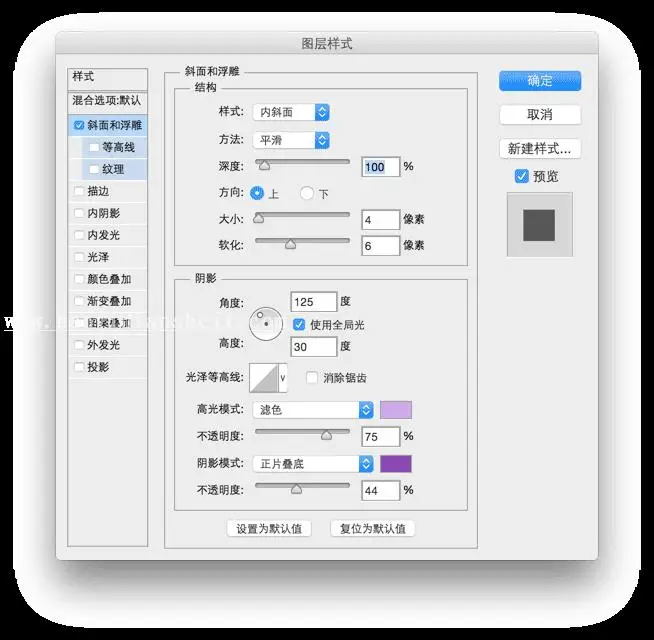Viewport: 654px width, 640px height.
Task: Select 混合选项:默认 entry
Action: pos(108,101)
